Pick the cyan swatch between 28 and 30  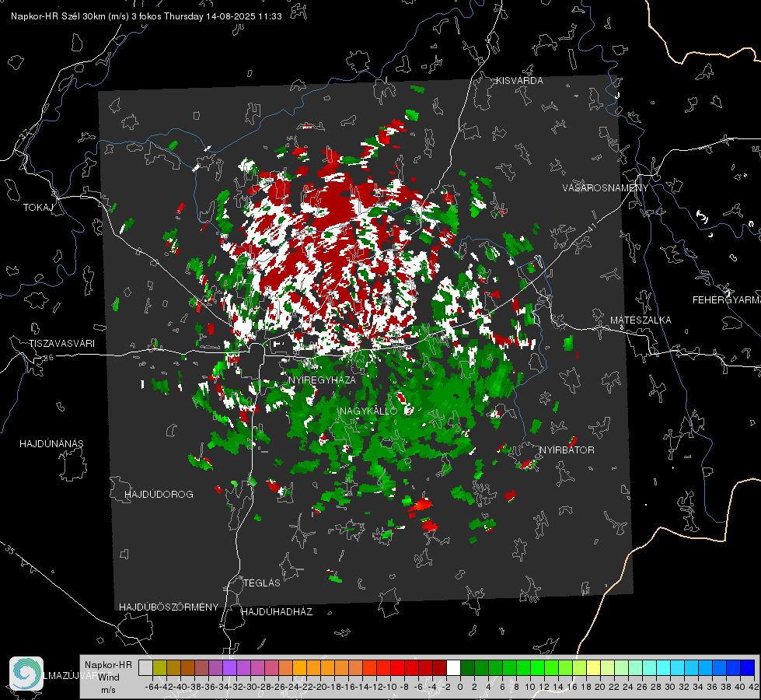pos(663,668)
